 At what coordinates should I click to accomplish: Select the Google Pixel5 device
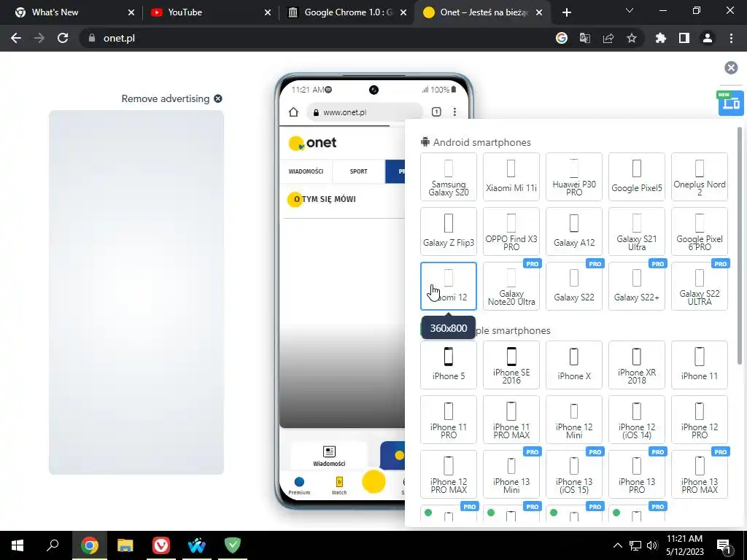point(636,176)
